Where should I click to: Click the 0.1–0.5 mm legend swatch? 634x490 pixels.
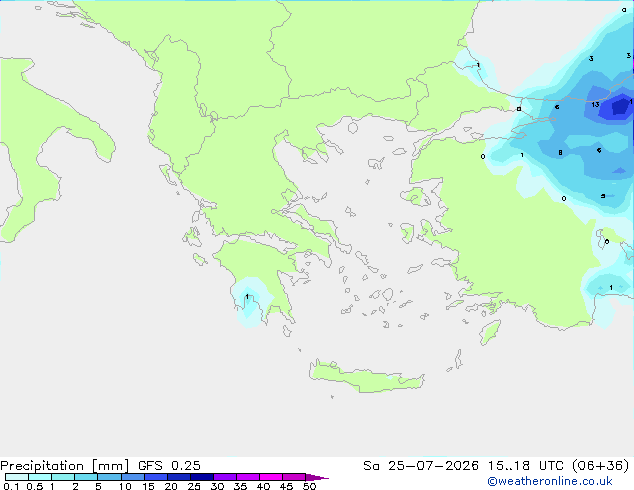17,477
